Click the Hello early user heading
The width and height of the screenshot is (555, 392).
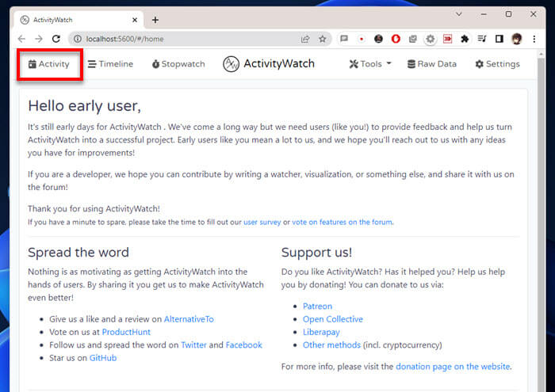[84, 105]
